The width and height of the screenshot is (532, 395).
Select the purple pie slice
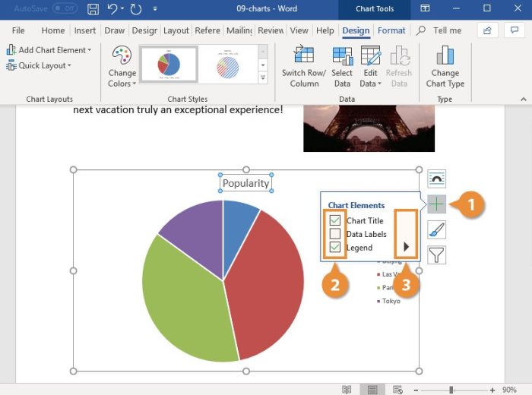(x=198, y=234)
